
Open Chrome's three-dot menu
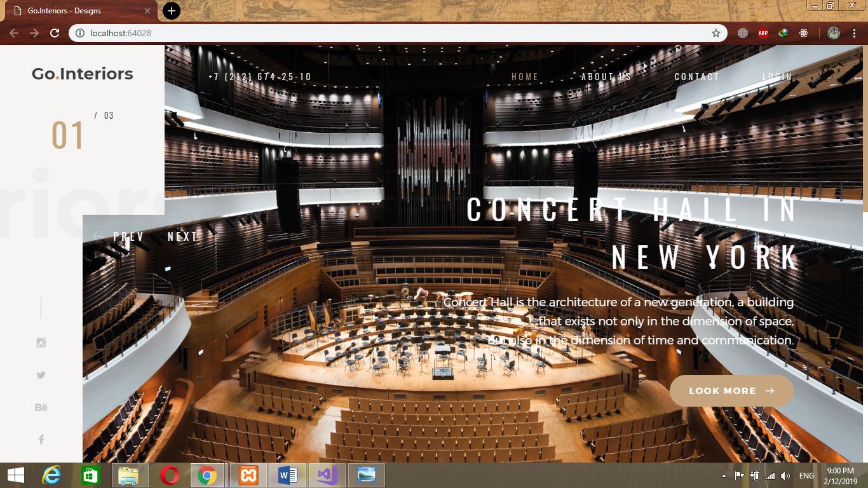click(x=855, y=33)
